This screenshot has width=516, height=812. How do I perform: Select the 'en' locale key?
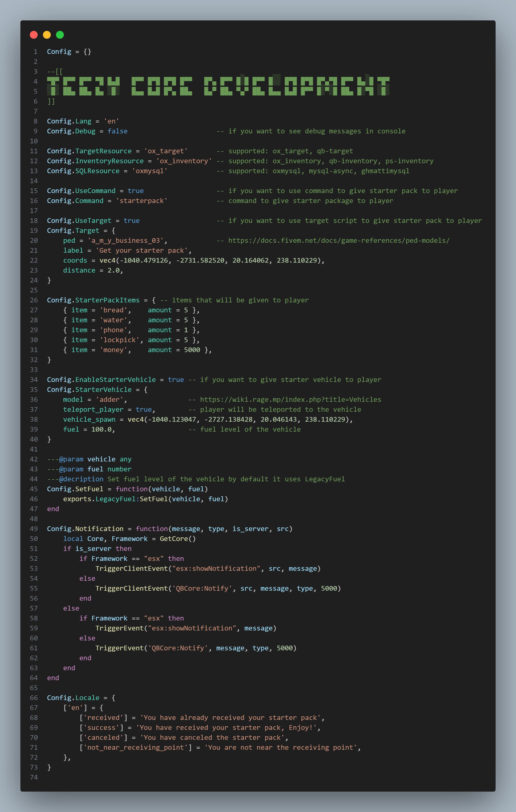(x=76, y=707)
